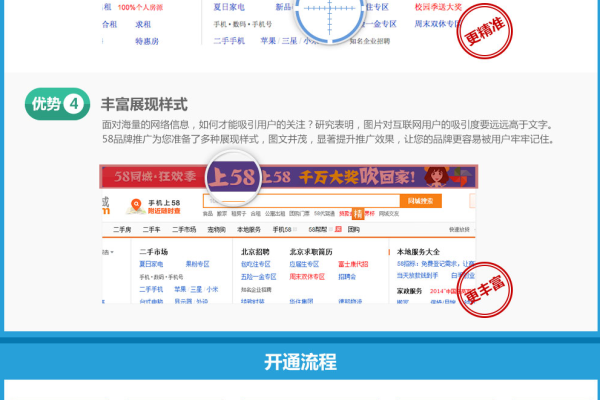Image resolution: width=600 pixels, height=400 pixels.
Task: Open the 应届生专区 link
Action: tap(304, 264)
